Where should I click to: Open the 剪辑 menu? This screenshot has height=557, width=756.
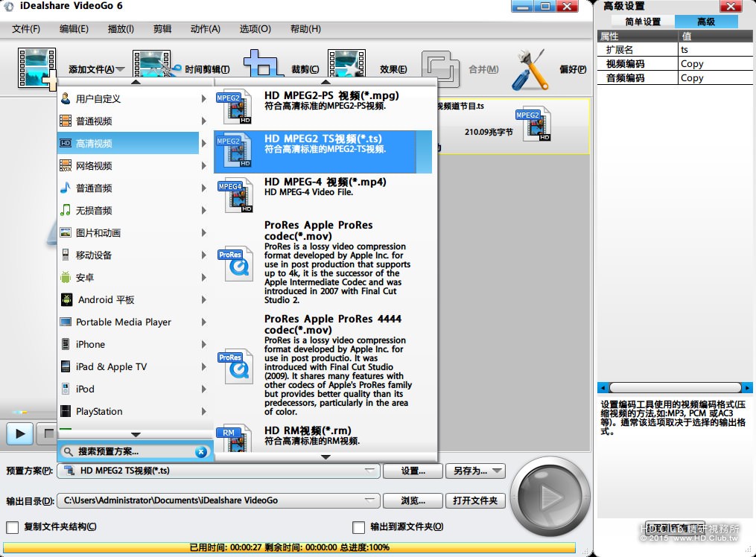(x=162, y=29)
